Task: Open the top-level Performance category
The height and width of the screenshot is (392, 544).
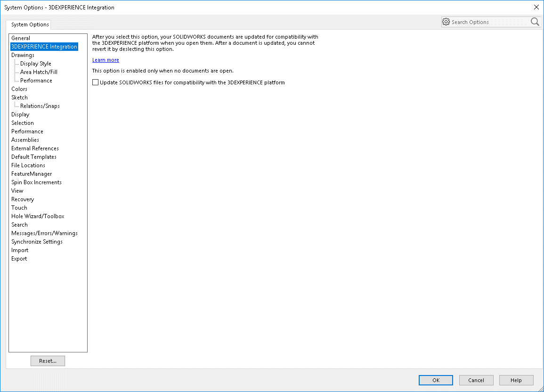Action: click(x=27, y=131)
